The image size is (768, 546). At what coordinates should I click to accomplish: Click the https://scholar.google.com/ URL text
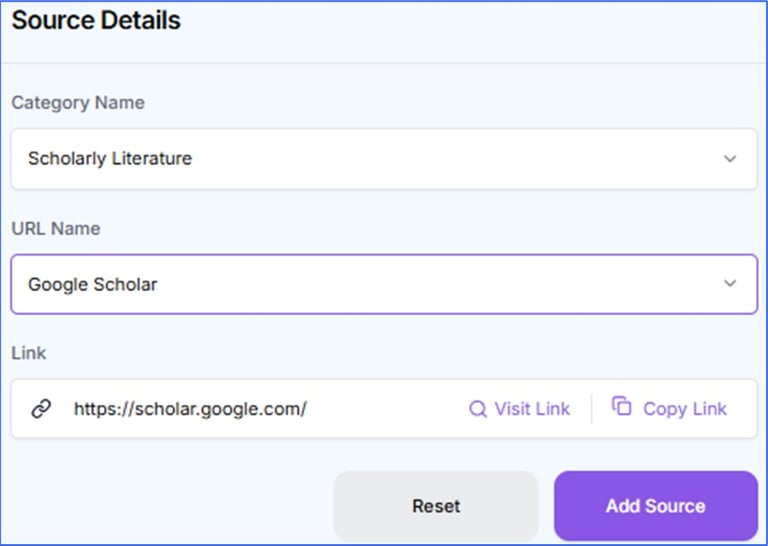[190, 408]
